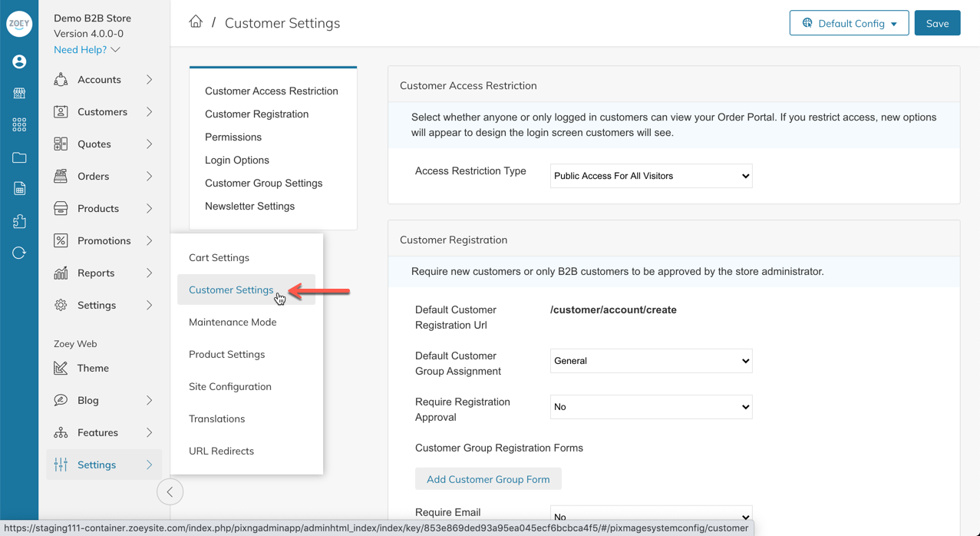This screenshot has height=536, width=980.
Task: Open the Access Restriction Type dropdown
Action: tap(651, 176)
